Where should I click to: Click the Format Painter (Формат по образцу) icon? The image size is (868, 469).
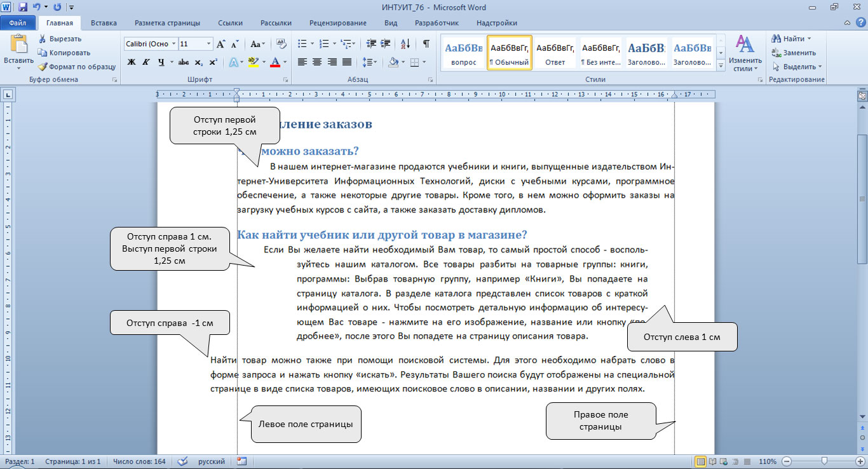pyautogui.click(x=43, y=67)
